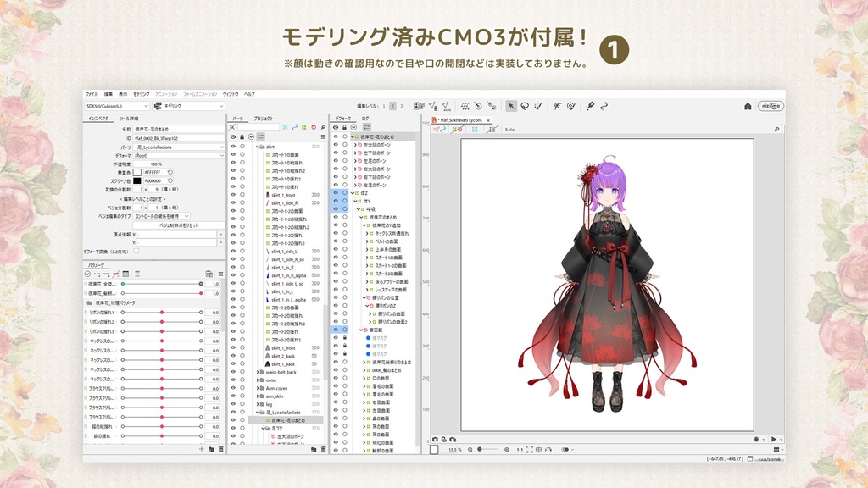Open the black screen color swatch in the Inspector
The height and width of the screenshot is (488, 868).
(x=139, y=180)
